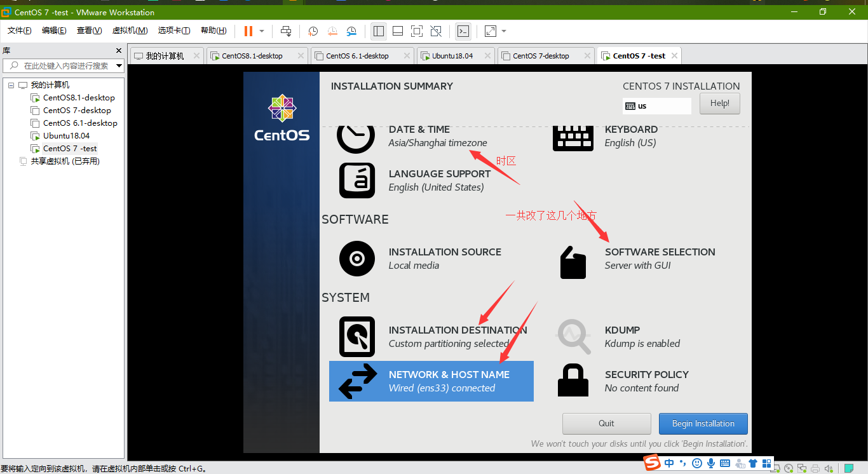This screenshot has height=474, width=868.
Task: Select CentOS 6.1-desktop in library tree
Action: pos(74,123)
